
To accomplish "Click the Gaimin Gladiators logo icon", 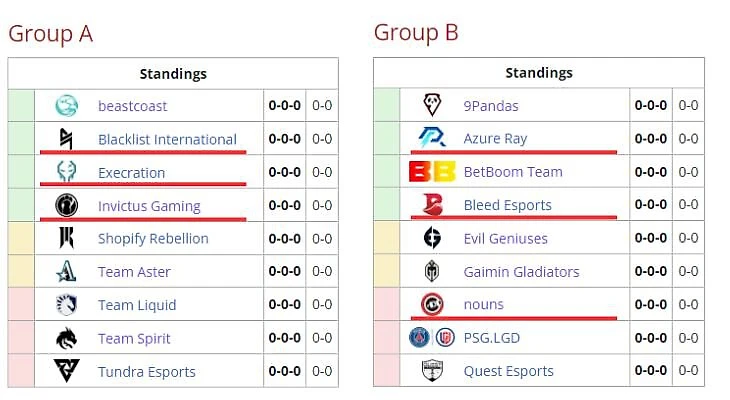I will click(x=432, y=272).
